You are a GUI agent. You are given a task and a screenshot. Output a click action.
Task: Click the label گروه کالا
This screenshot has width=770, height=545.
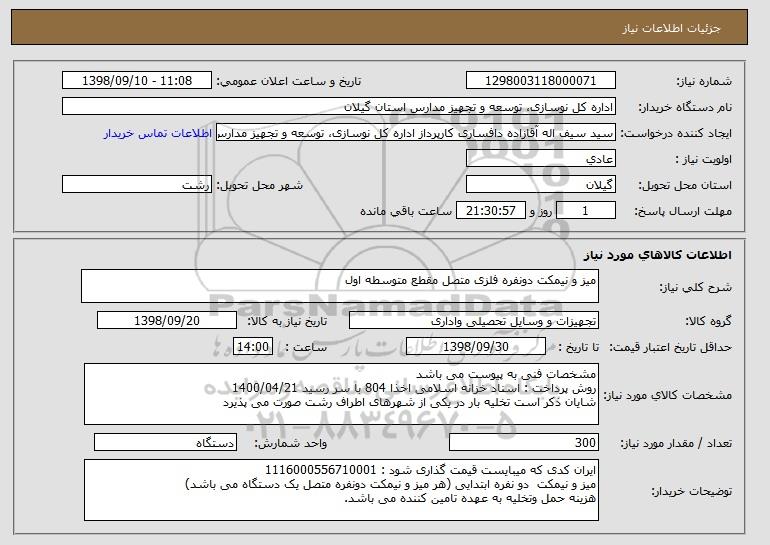(x=708, y=321)
